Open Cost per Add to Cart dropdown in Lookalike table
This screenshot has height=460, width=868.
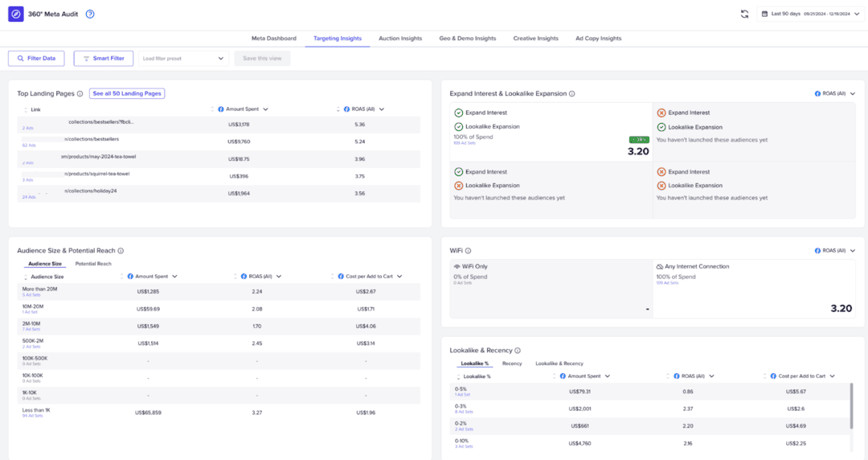(x=833, y=376)
